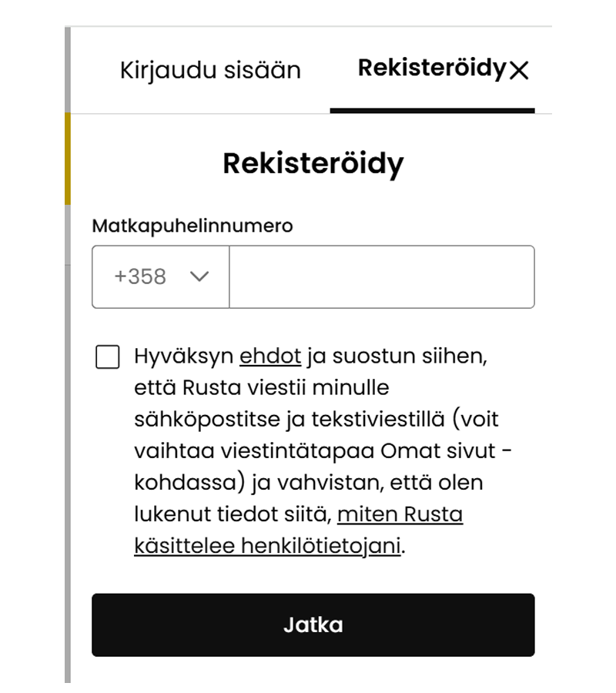The width and height of the screenshot is (616, 693).
Task: Select the Rekisteröidy tab
Action: [430, 69]
